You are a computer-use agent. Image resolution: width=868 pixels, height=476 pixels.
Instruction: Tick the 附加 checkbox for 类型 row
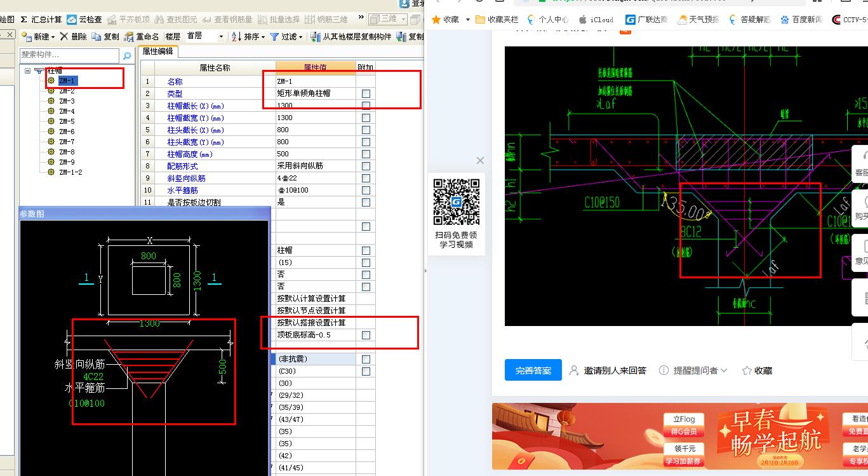366,93
